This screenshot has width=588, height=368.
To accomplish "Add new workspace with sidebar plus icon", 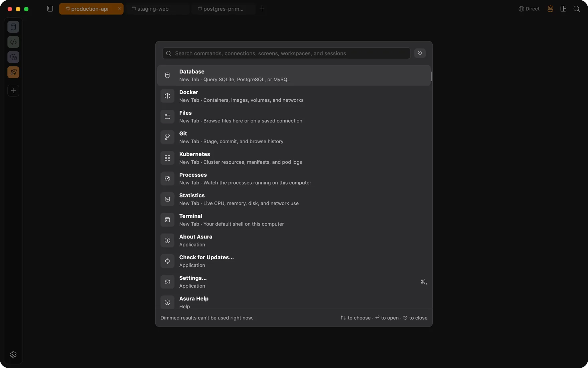I will (13, 91).
